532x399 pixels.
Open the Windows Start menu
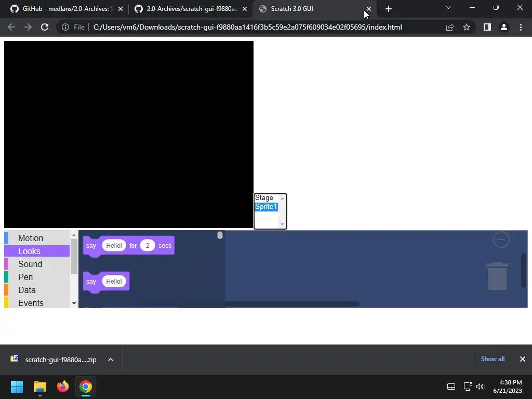pyautogui.click(x=17, y=387)
